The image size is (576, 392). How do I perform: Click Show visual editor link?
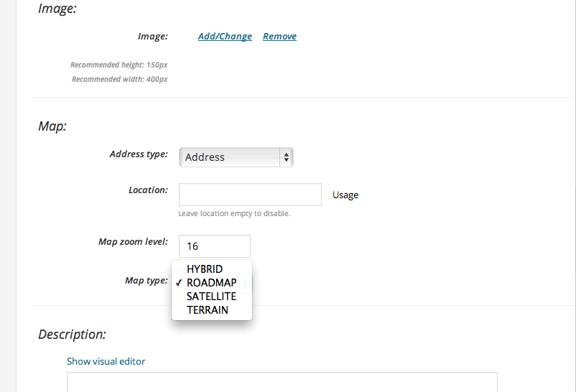pyautogui.click(x=106, y=362)
